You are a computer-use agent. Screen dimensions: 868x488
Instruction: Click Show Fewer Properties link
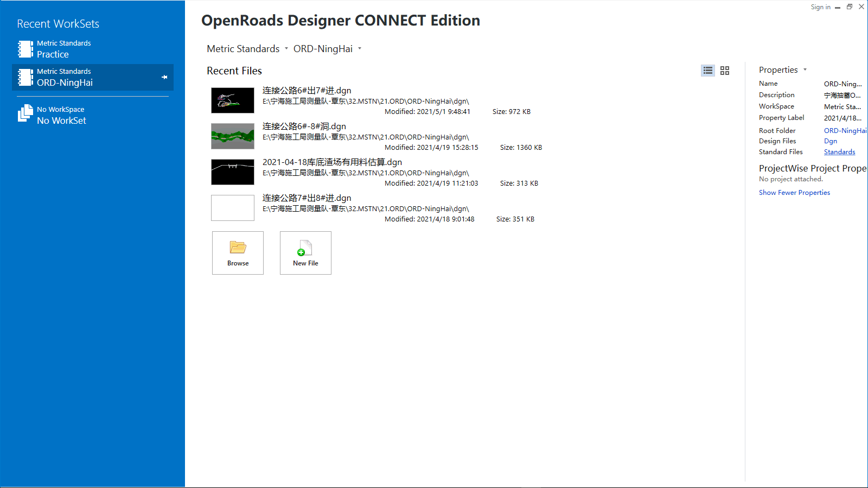[x=794, y=193]
